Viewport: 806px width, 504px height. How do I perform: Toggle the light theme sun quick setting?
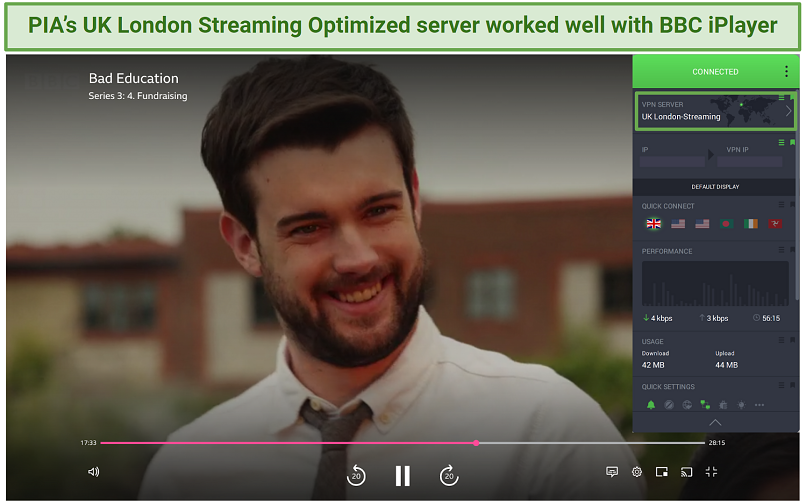pyautogui.click(x=741, y=405)
